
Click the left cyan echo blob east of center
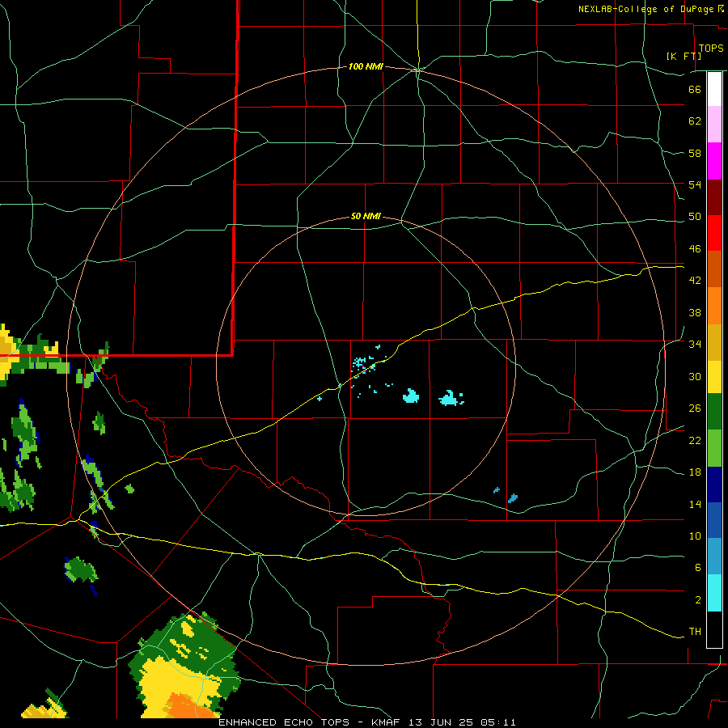[410, 396]
